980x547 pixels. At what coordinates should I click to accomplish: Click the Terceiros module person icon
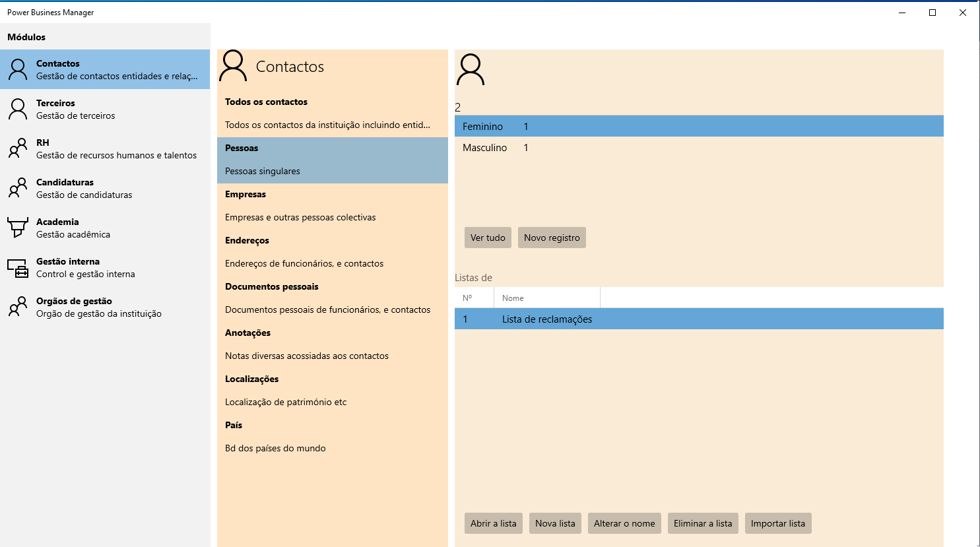tap(18, 109)
